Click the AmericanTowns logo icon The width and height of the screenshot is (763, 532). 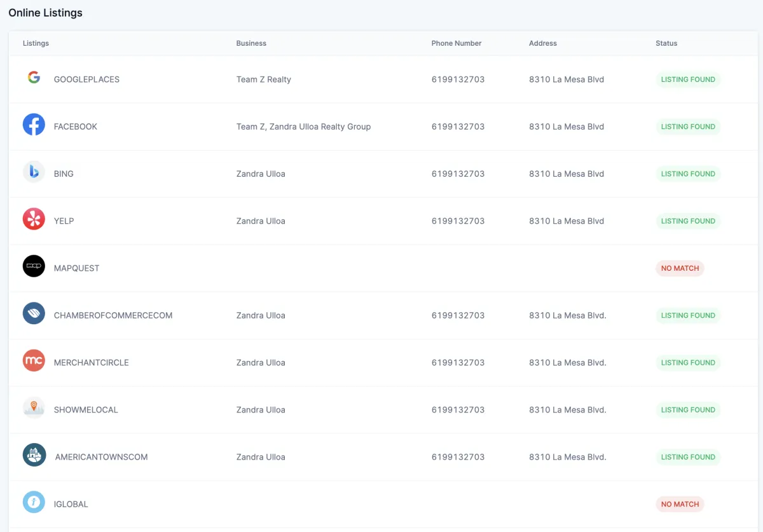click(x=34, y=455)
